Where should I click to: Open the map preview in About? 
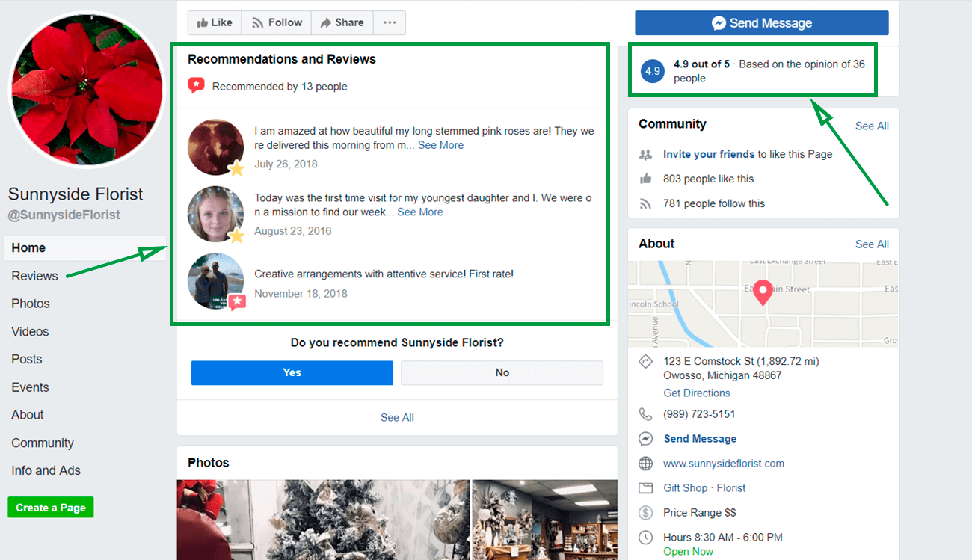pos(763,304)
